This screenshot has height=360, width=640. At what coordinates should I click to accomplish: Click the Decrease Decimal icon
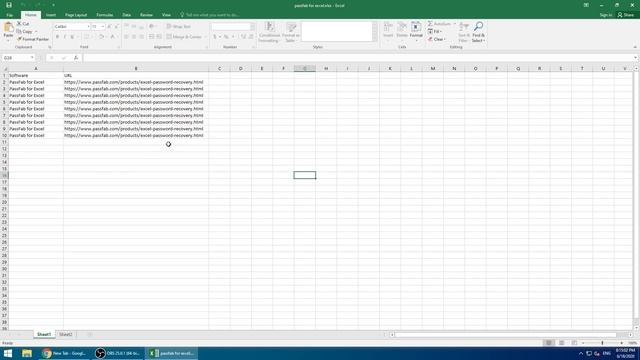(251, 37)
